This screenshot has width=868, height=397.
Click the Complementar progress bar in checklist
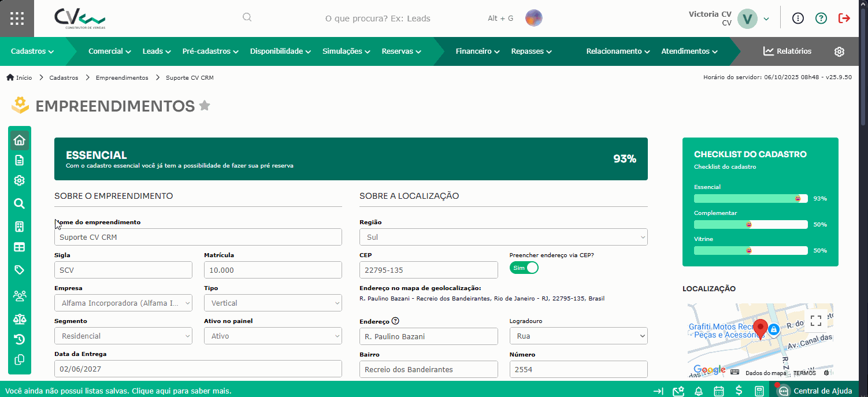(x=751, y=224)
